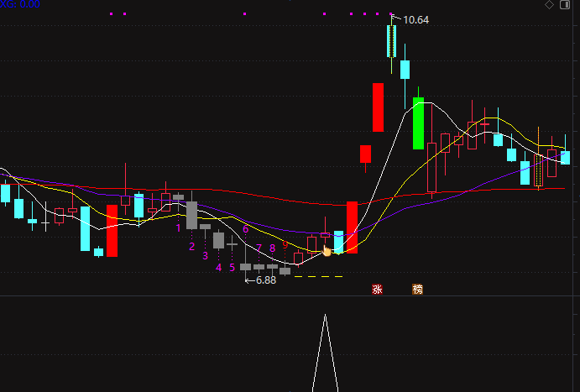Image resolution: width=580 pixels, height=392 pixels.
Task: Click the first magenta dot at chart top
Action: [112, 13]
